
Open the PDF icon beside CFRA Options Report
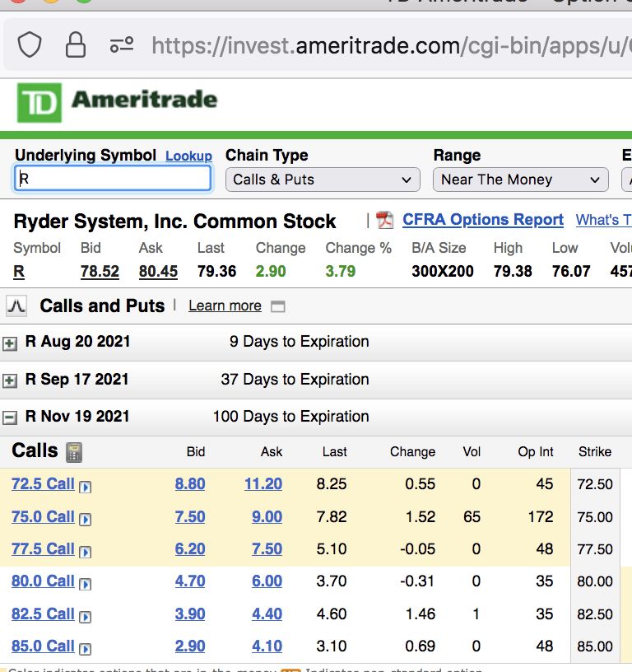pyautogui.click(x=384, y=221)
